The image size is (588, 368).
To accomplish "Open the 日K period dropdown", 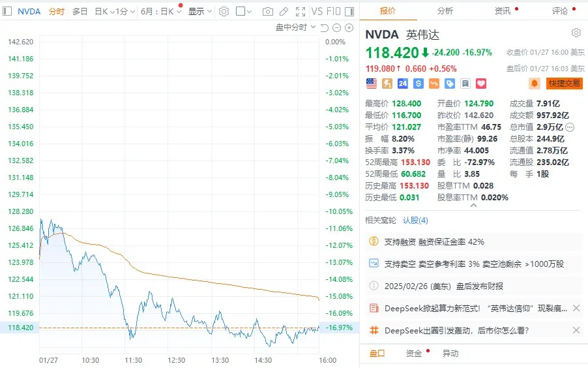I will [x=104, y=12].
